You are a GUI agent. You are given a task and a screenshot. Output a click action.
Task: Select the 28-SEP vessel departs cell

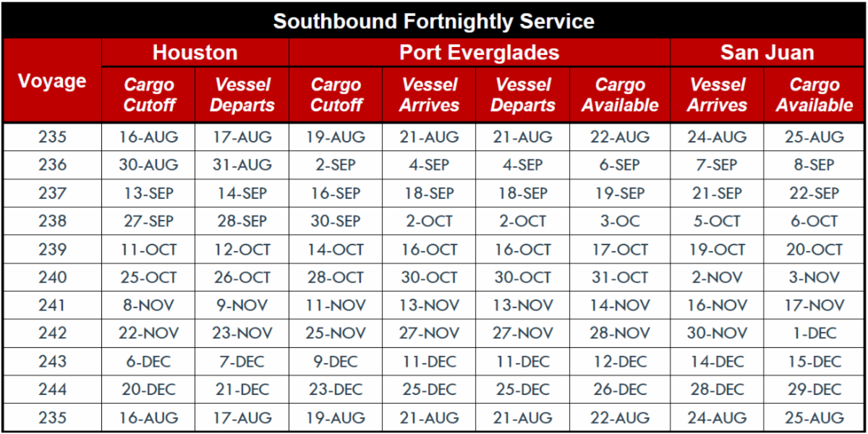tap(242, 221)
